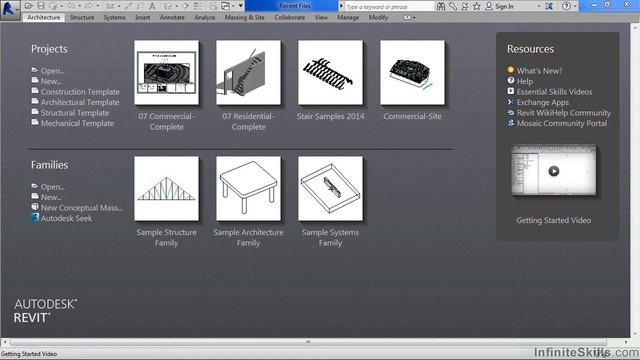640x360 pixels.
Task: Switch to the Architecture ribbon tab
Action: [44, 18]
